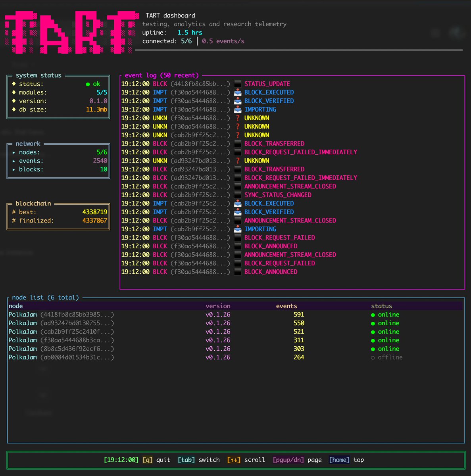Click events count 264 in node list
The image size is (471, 476).
pyautogui.click(x=299, y=358)
